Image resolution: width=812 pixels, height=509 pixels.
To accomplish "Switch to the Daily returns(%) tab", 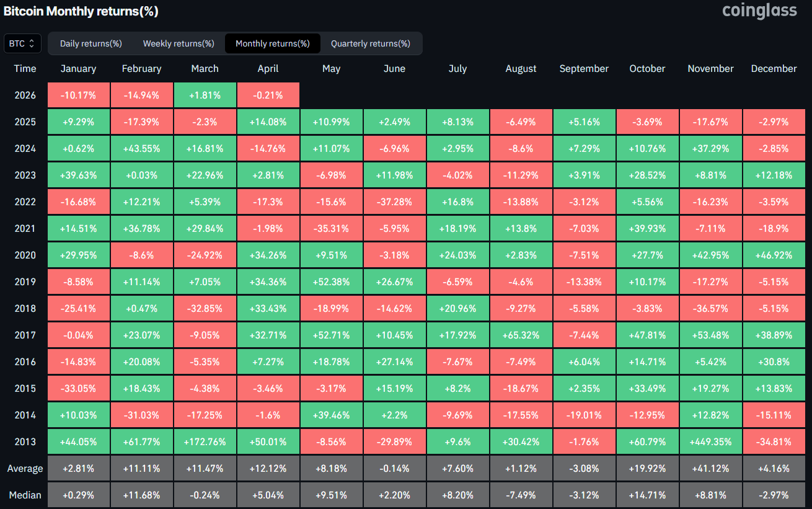I will [x=90, y=43].
